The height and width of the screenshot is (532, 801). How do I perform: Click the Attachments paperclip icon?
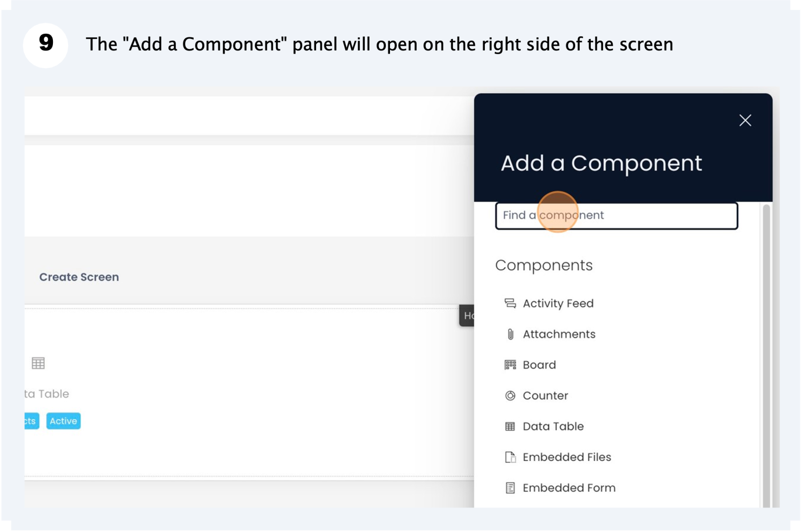[510, 334]
